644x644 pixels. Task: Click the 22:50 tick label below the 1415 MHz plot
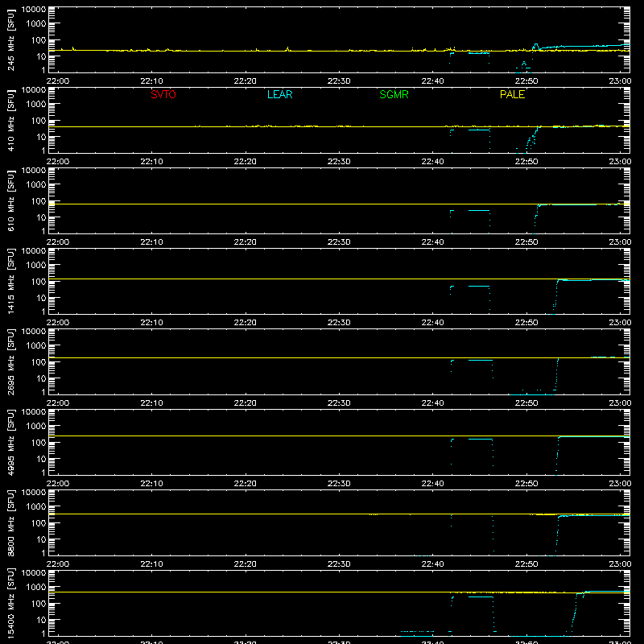526,323
